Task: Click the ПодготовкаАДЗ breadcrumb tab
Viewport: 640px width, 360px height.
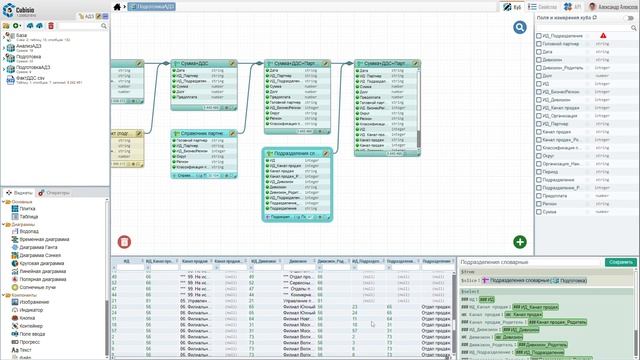Action: pyautogui.click(x=152, y=7)
